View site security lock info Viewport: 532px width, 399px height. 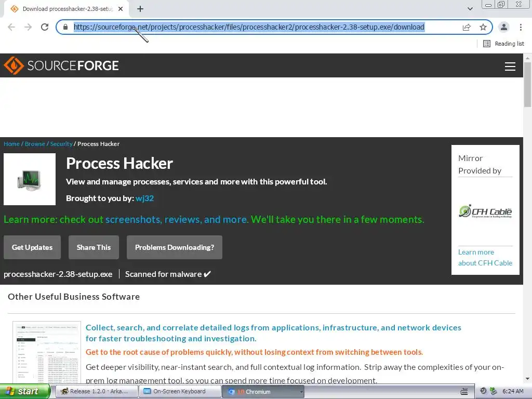[x=65, y=27]
